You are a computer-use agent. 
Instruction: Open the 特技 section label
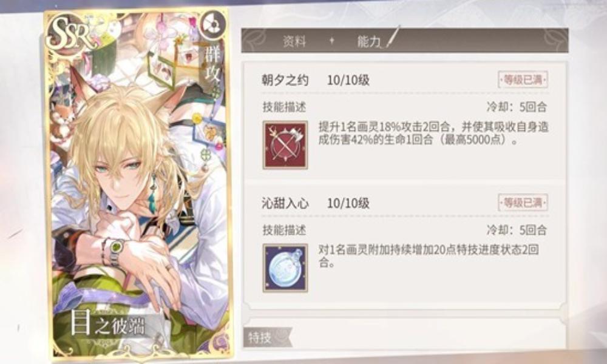[260, 337]
